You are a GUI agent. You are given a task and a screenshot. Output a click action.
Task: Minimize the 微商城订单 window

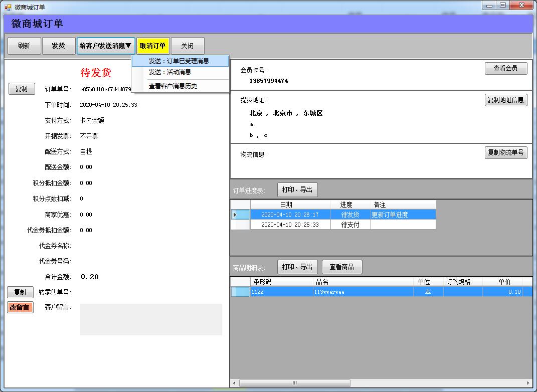[489, 6]
